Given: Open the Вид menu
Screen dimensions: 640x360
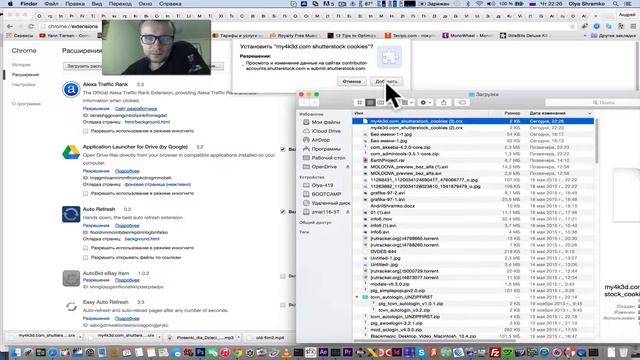Looking at the screenshot, I should [x=97, y=4].
